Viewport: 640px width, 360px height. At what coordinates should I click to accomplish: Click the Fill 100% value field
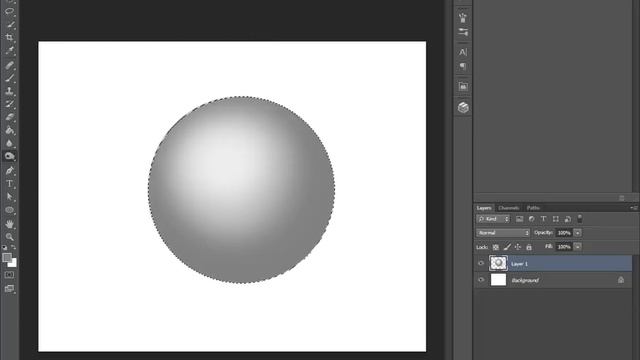[564, 247]
